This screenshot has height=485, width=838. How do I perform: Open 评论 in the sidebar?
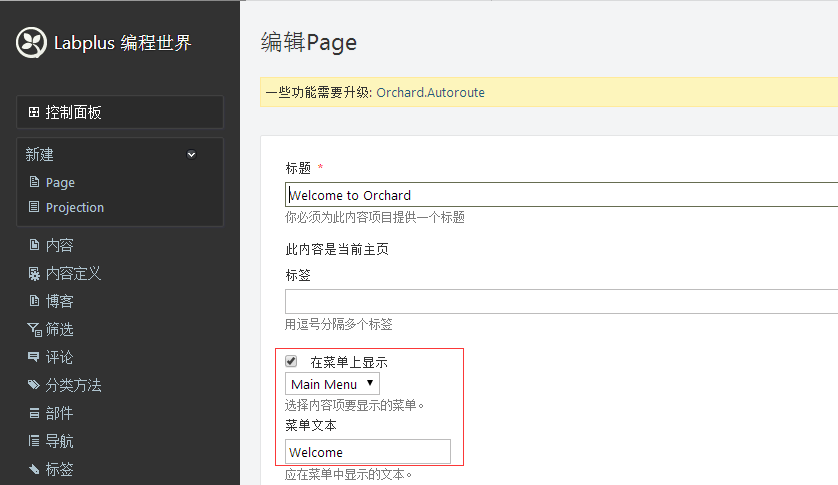(x=59, y=357)
